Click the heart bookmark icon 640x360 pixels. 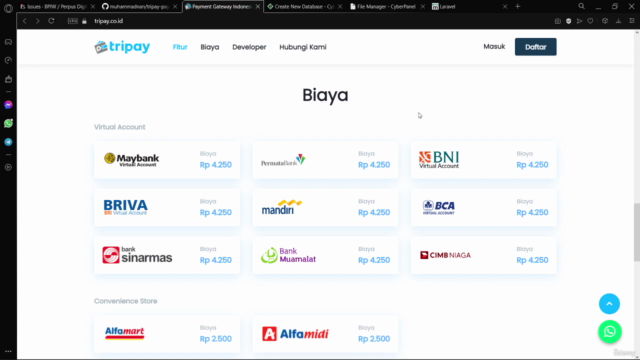(590, 21)
